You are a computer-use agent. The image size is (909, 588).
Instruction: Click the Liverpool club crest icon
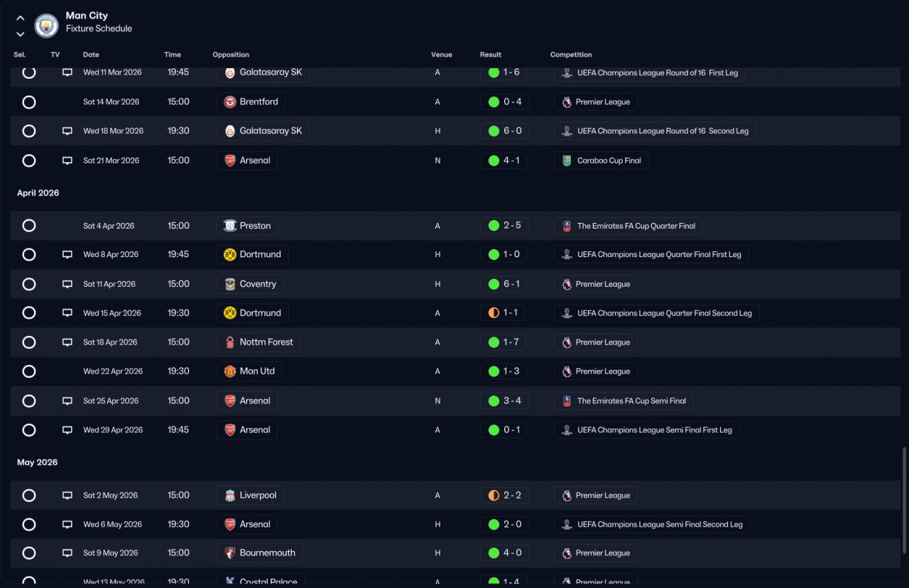[x=230, y=495]
